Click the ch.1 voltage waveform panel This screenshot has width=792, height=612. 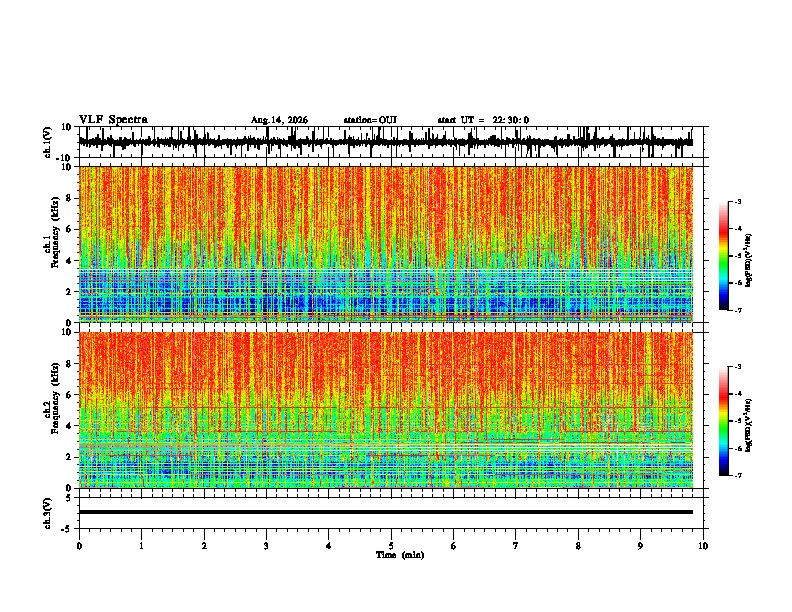(x=393, y=142)
